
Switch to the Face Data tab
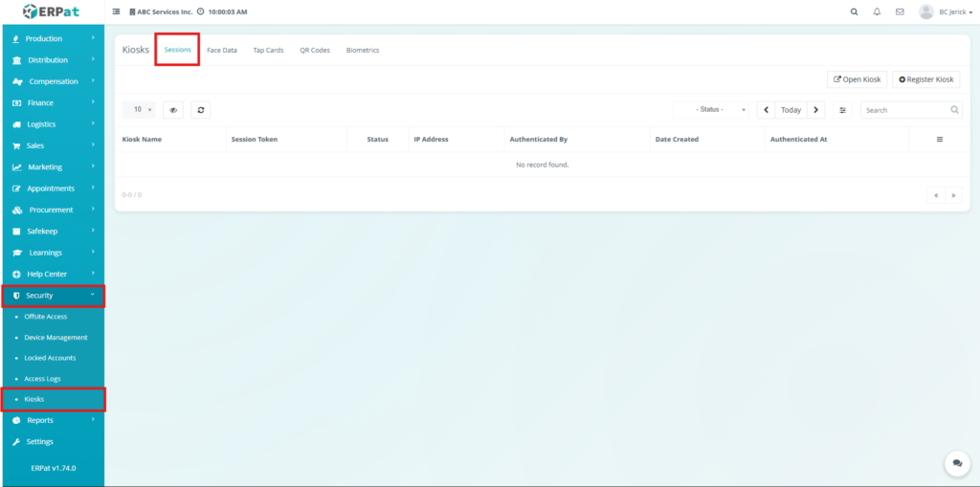click(222, 50)
